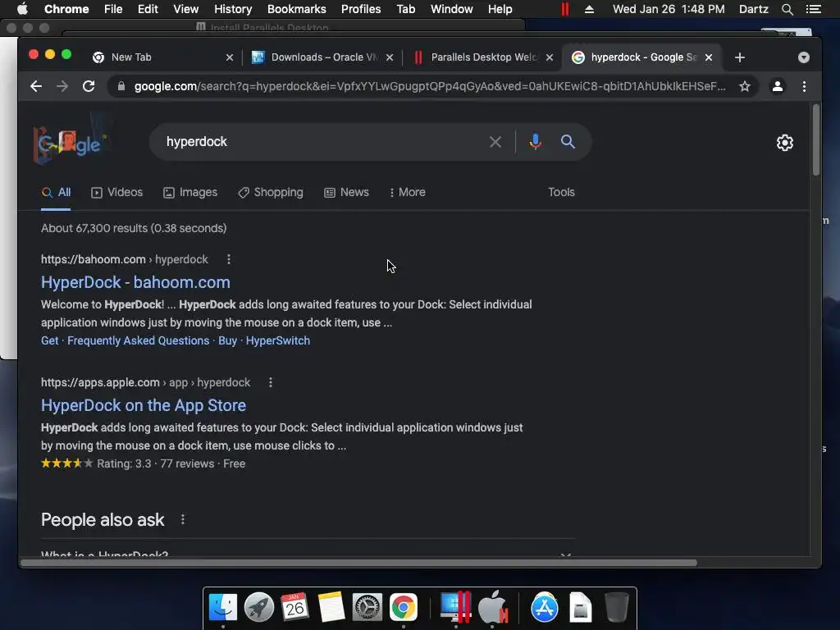
Task: Bookmark this page with the star icon
Action: (745, 86)
